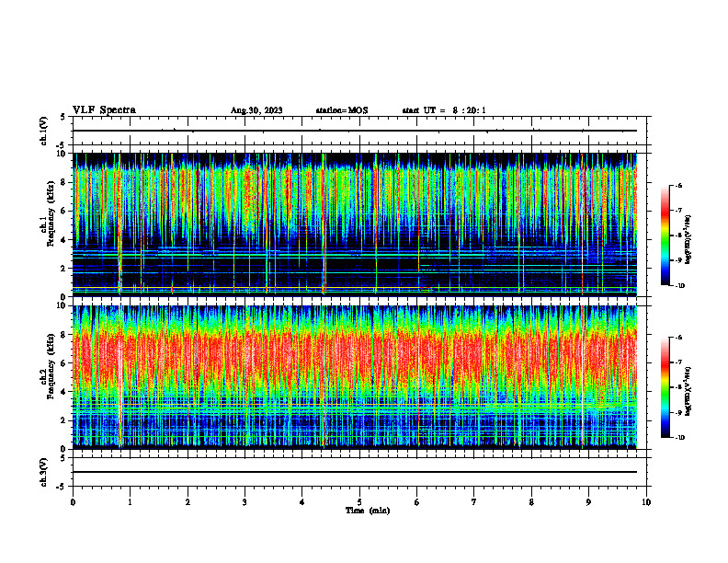
Task: Click the "-5" tick on ch.3(V) axis
Action: click(x=62, y=487)
